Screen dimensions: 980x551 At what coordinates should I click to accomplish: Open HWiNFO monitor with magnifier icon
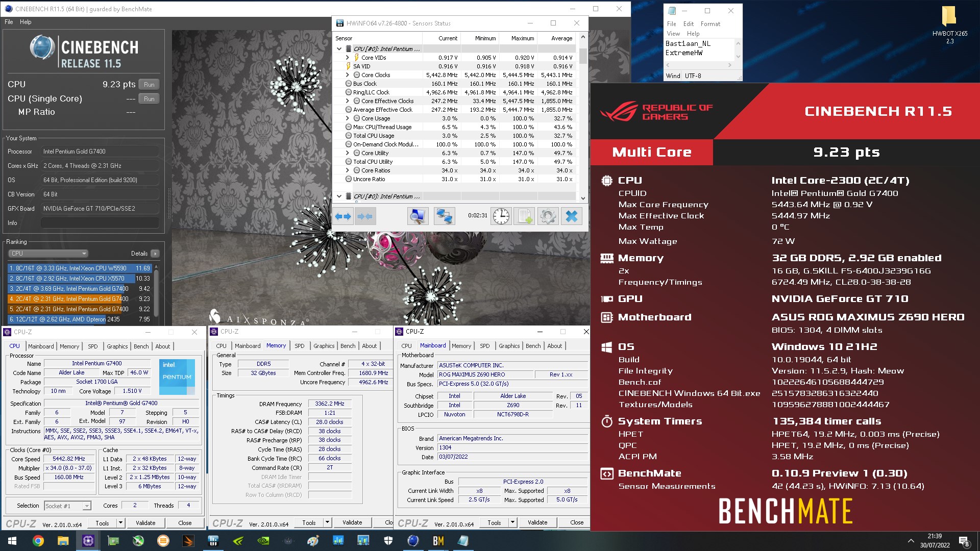[x=418, y=216]
